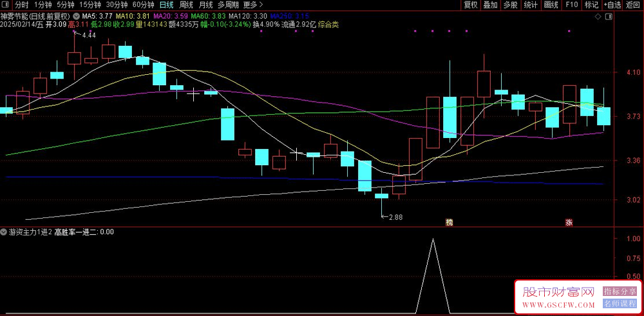Click the MA60: 3.83 label
The width and height of the screenshot is (644, 316).
208,17
